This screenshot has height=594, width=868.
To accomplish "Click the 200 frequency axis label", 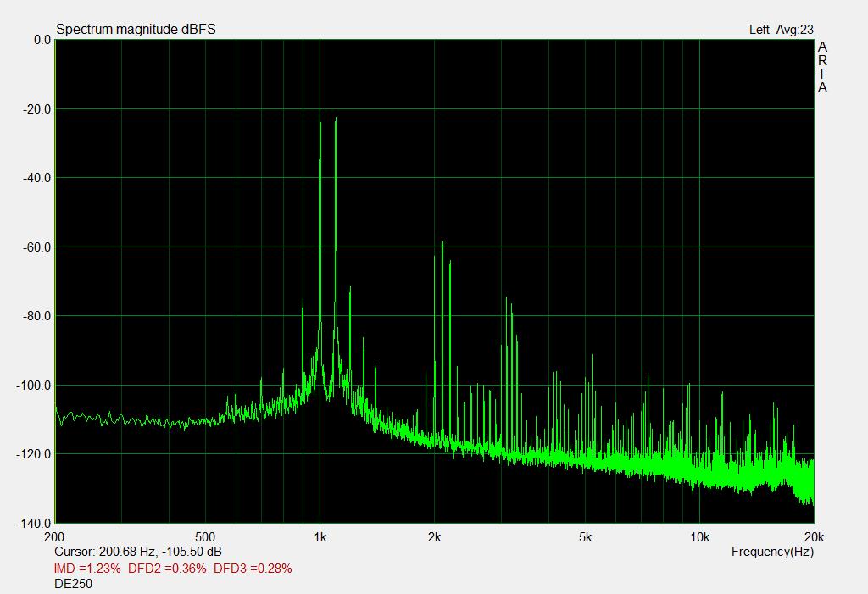I will pyautogui.click(x=54, y=537).
